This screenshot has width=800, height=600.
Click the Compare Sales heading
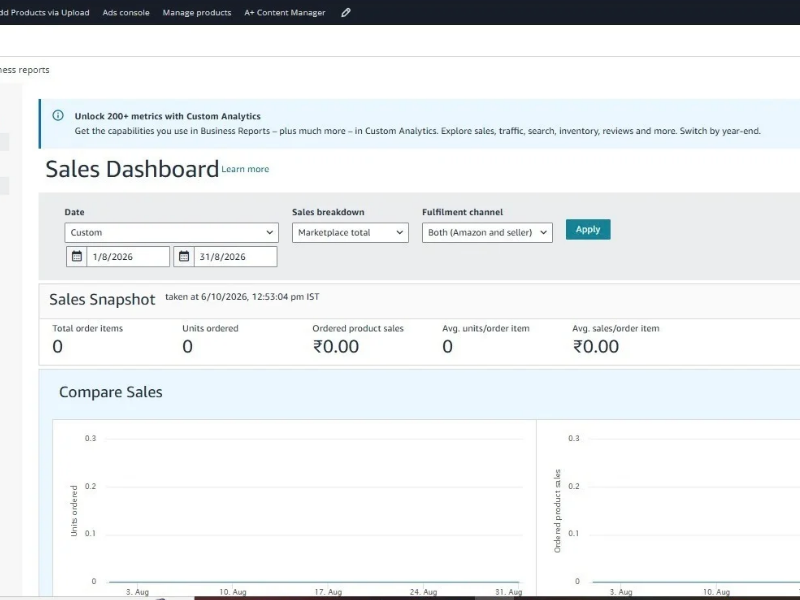pyautogui.click(x=111, y=392)
